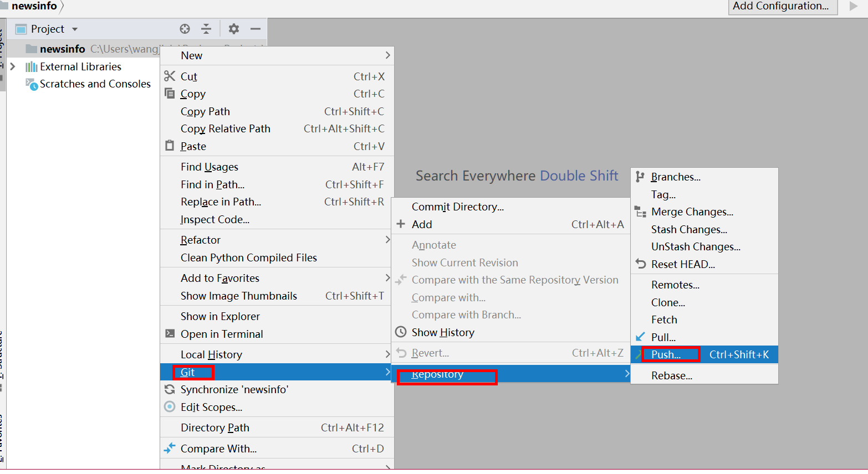Expand the New submenu arrow
This screenshot has width=868, height=474.
point(387,55)
